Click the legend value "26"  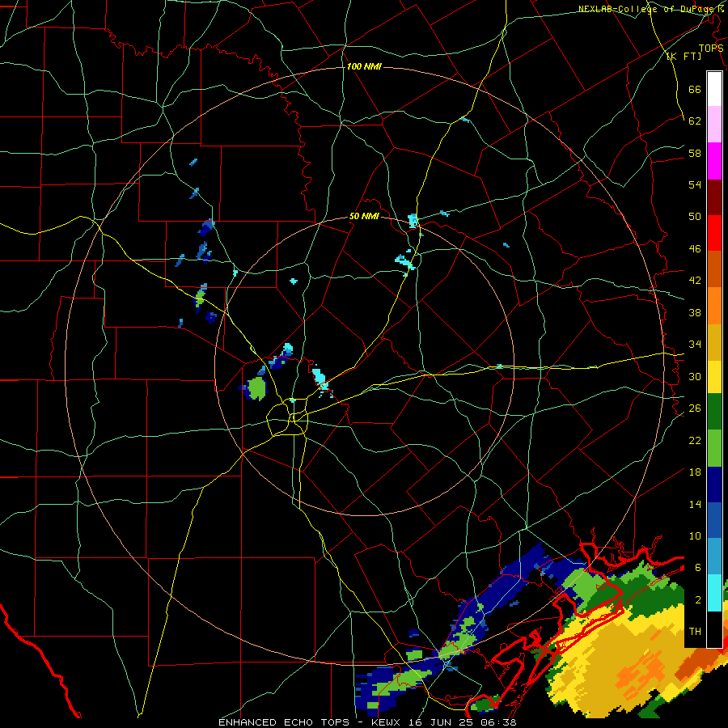(x=695, y=408)
